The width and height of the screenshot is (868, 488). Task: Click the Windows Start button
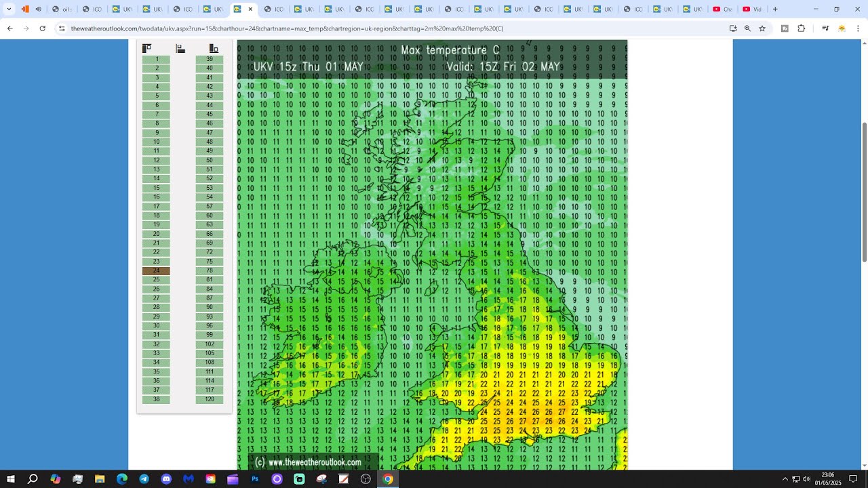click(x=11, y=479)
